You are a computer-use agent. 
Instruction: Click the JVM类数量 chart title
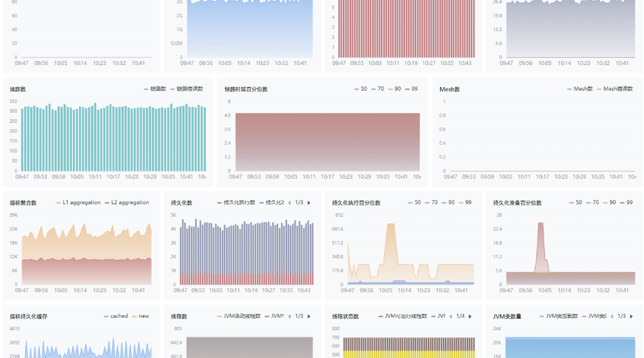click(508, 317)
